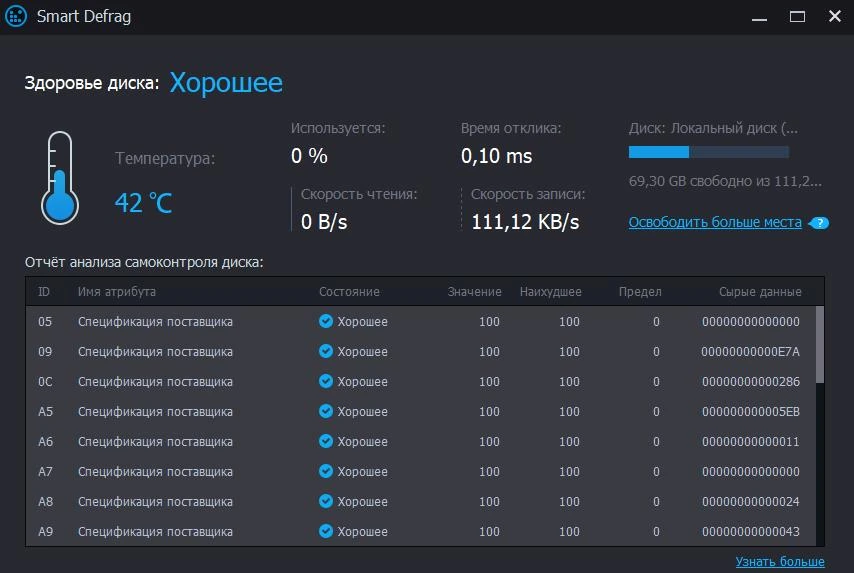
Task: Click the 'Имя атрибута' column header
Action: pos(117,292)
